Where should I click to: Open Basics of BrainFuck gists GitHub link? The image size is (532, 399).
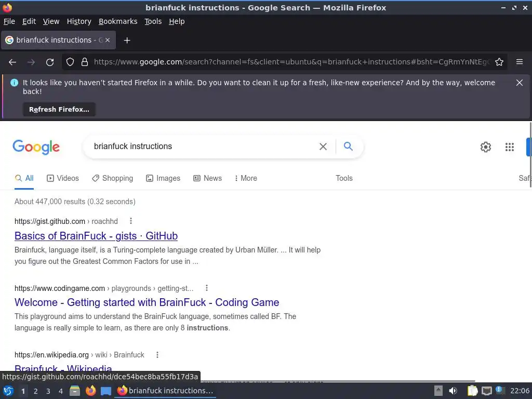[x=96, y=236]
